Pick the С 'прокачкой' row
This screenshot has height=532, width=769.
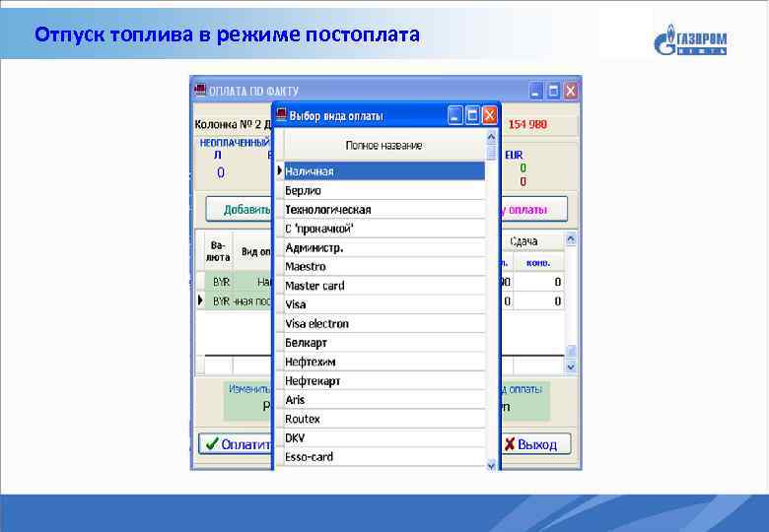(384, 229)
